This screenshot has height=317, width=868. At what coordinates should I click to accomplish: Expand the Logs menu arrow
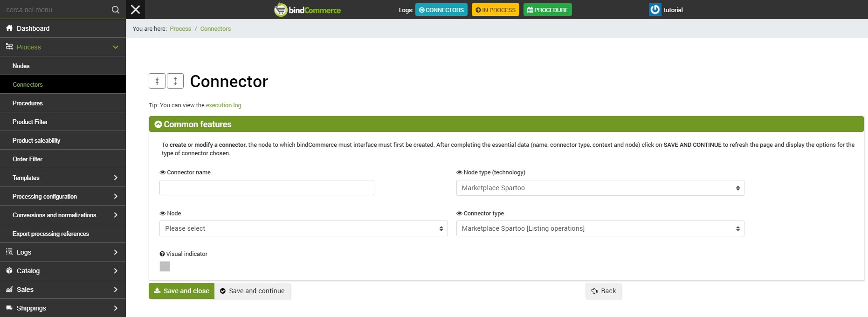click(116, 252)
